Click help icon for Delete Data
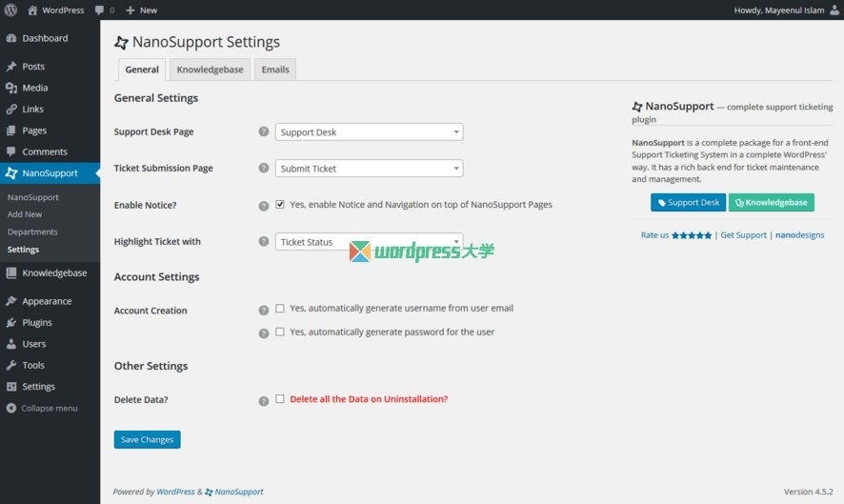844x504 pixels. (263, 400)
